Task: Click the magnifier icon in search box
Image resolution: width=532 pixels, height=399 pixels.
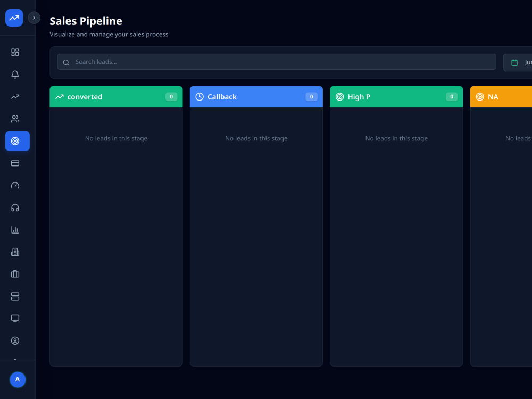Action: tap(66, 62)
